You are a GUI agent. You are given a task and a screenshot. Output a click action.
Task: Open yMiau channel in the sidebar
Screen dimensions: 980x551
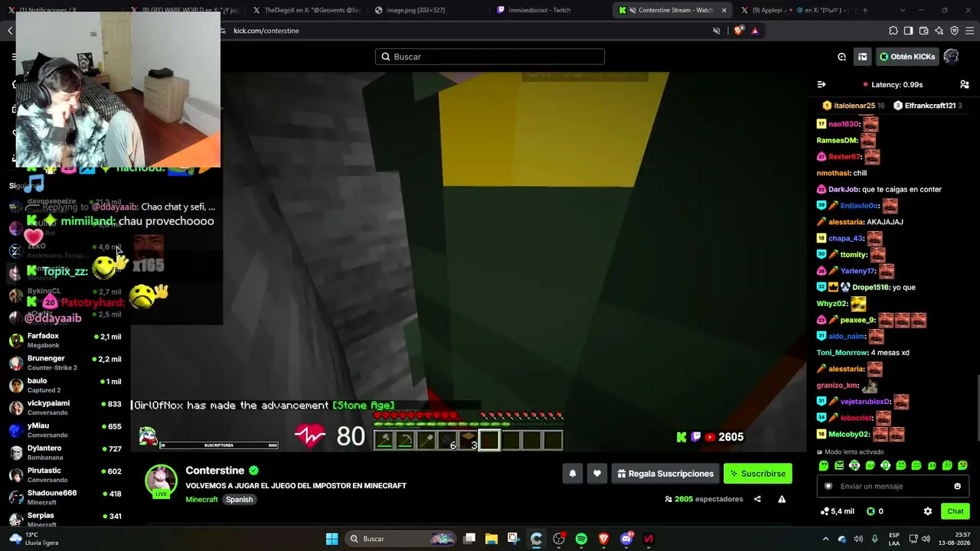(65, 430)
